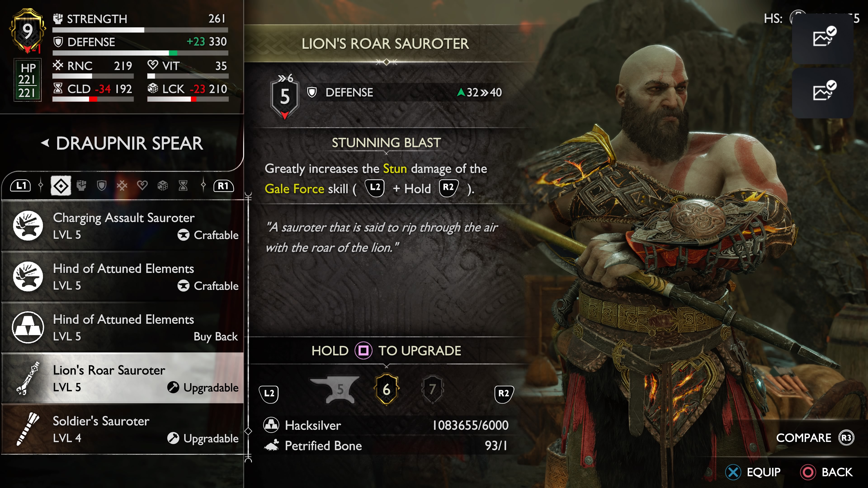Viewport: 868px width, 488px height.
Task: Select the Defense shield filter icon
Action: click(x=101, y=185)
